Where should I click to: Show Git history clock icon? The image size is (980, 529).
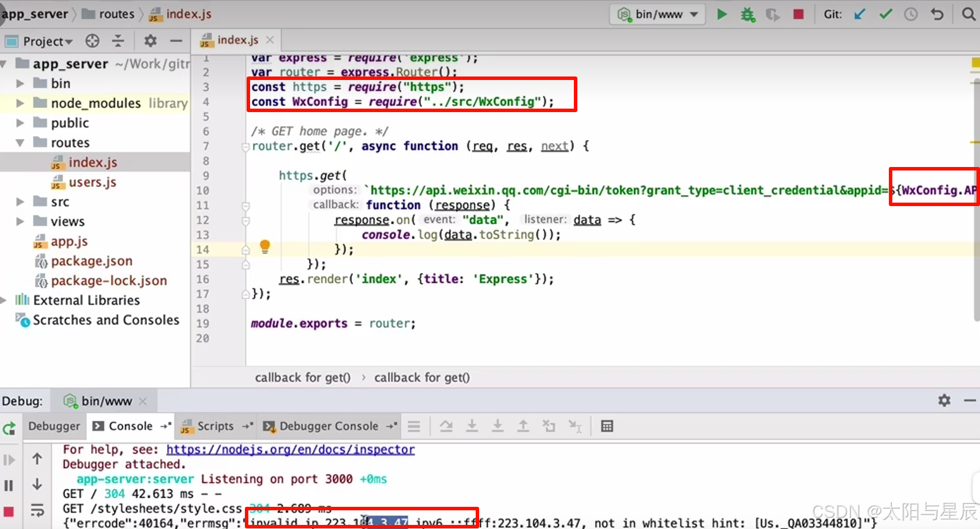click(x=910, y=14)
